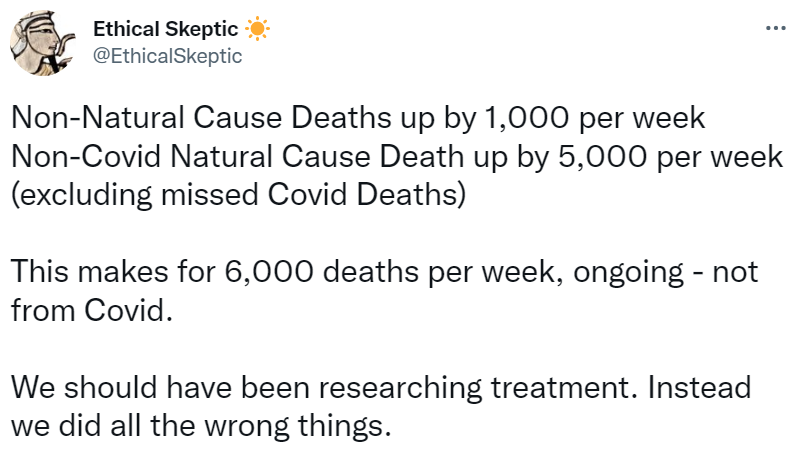Open the tweet's three-dot more options menu
This screenshot has height=457, width=805.
click(775, 29)
